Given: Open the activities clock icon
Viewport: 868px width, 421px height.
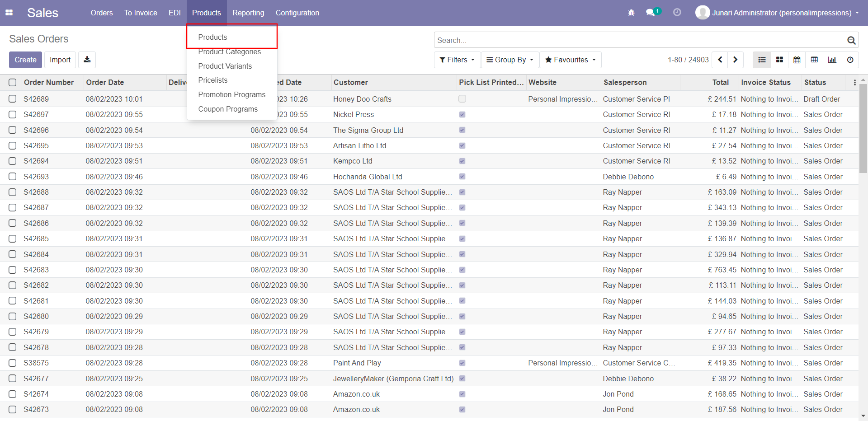Looking at the screenshot, I should (677, 13).
